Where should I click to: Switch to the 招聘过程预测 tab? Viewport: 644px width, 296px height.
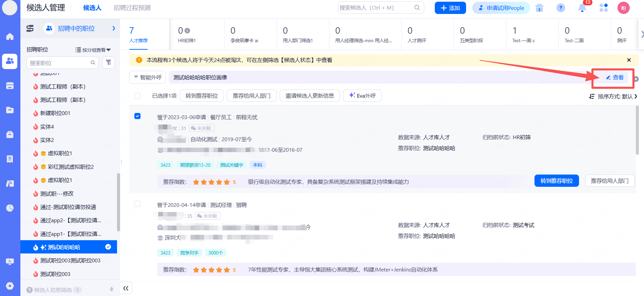click(x=132, y=8)
